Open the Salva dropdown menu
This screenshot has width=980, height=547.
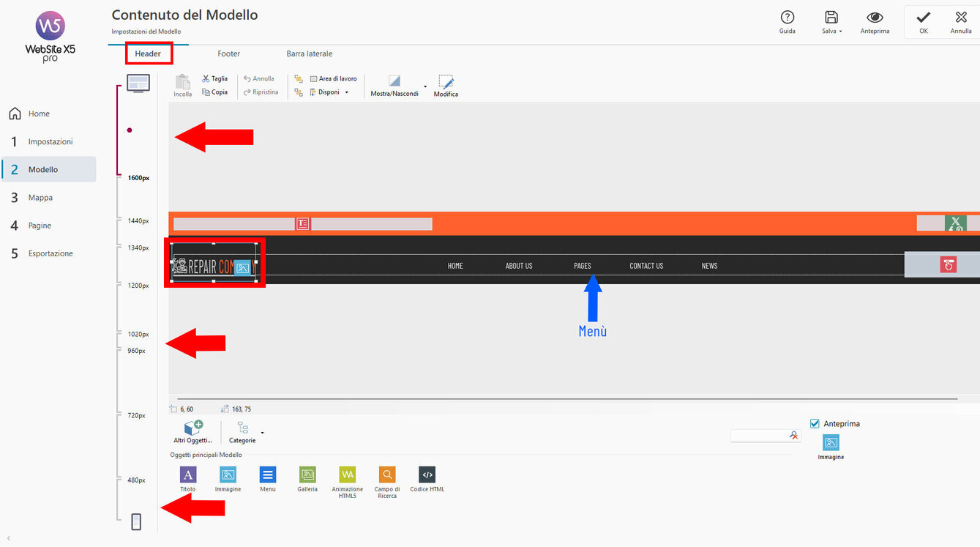point(831,21)
